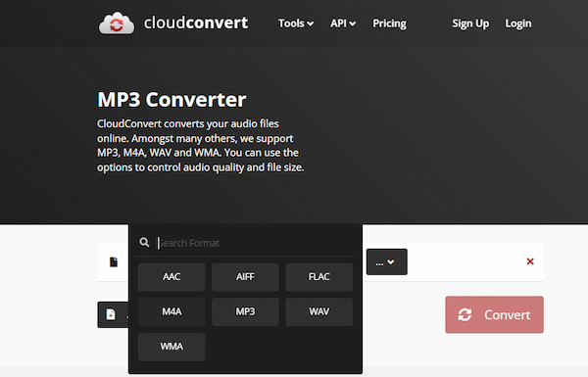Select the WMA format
Image resolution: width=588 pixels, height=377 pixels.
tap(171, 347)
